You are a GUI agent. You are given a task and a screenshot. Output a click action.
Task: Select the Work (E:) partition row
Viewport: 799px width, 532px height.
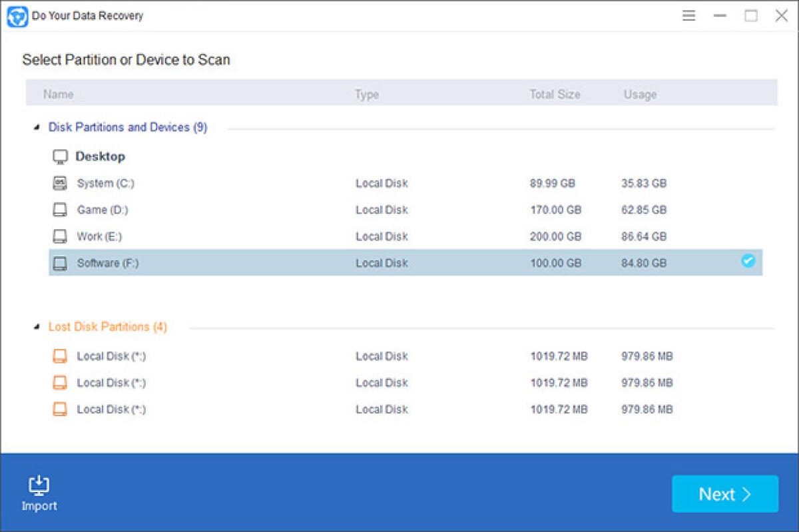point(266,236)
